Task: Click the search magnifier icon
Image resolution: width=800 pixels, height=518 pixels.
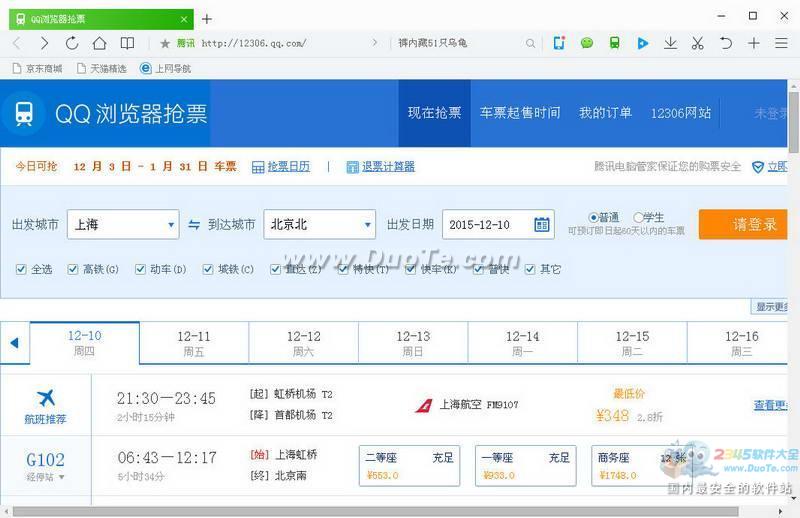Action: pyautogui.click(x=531, y=43)
